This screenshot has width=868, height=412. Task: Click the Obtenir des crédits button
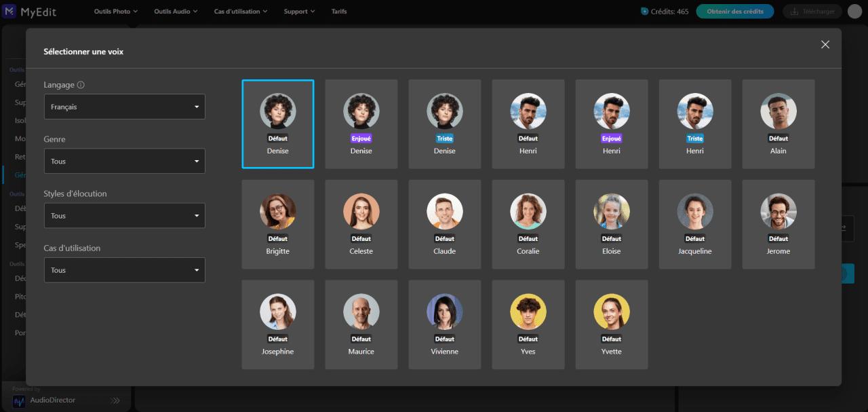[x=735, y=12]
